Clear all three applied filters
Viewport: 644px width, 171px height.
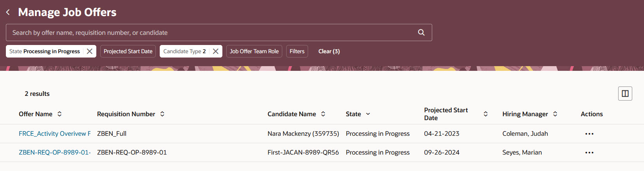click(x=329, y=51)
